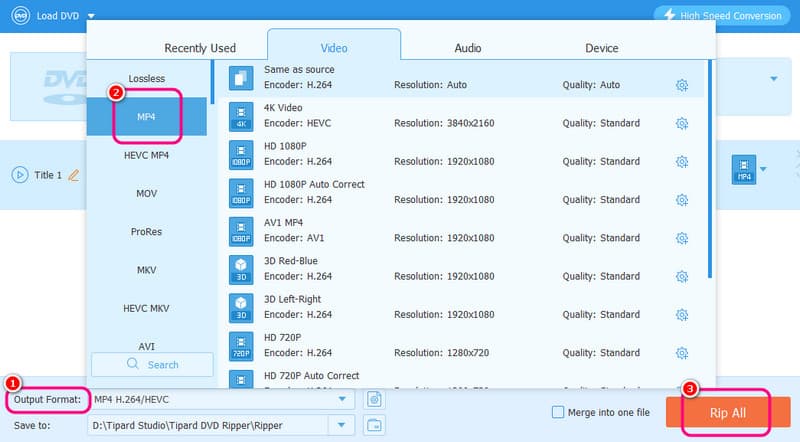Click Encoder: HEVC text
800x442 pixels.
click(297, 123)
